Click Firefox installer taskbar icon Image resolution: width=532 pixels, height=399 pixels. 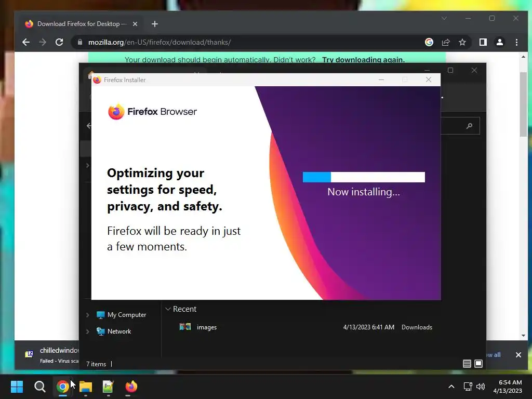point(131,387)
